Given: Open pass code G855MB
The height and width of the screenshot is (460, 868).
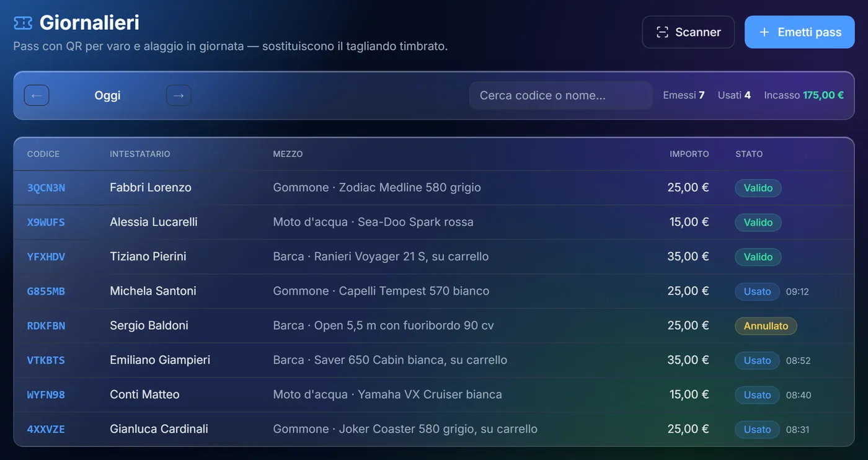Looking at the screenshot, I should coord(46,291).
